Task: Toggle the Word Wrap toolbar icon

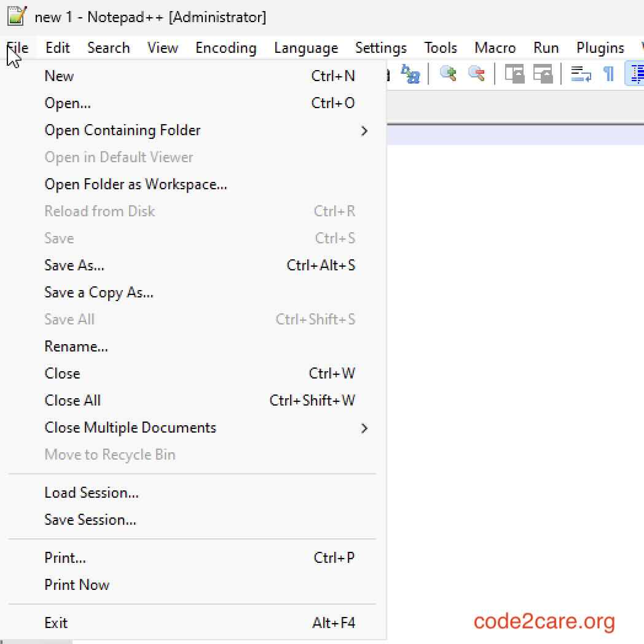Action: point(580,74)
